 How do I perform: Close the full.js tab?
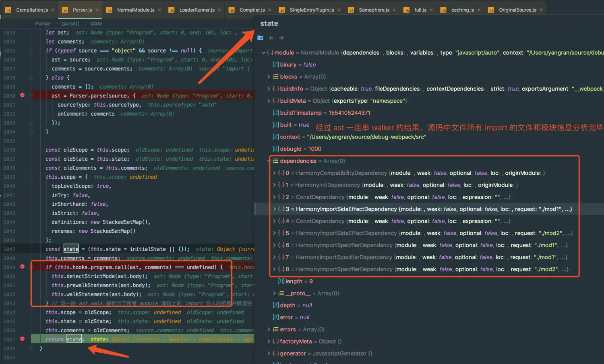(x=431, y=10)
